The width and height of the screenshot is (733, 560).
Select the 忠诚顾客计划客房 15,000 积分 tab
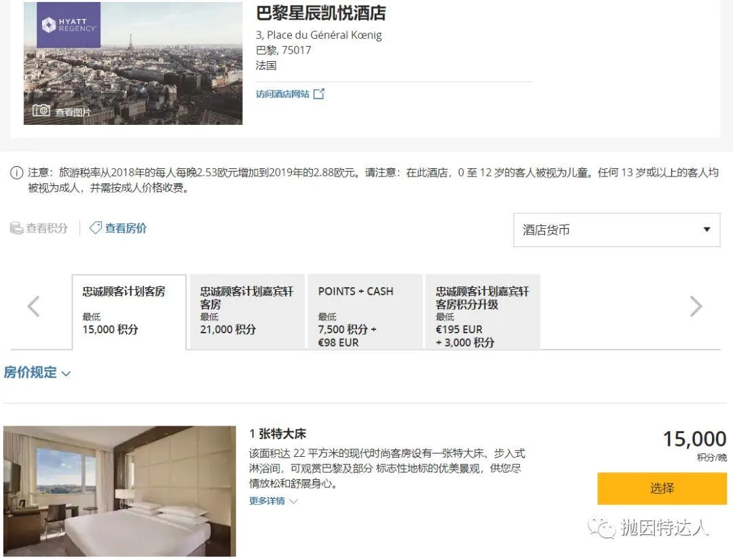coord(130,312)
